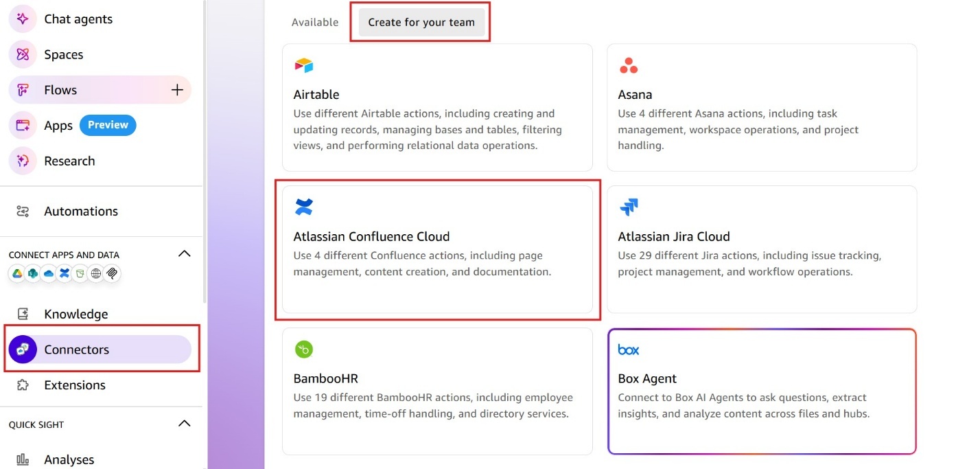Click 'Use different Airtable actions' description
980x469 pixels.
pos(428,130)
